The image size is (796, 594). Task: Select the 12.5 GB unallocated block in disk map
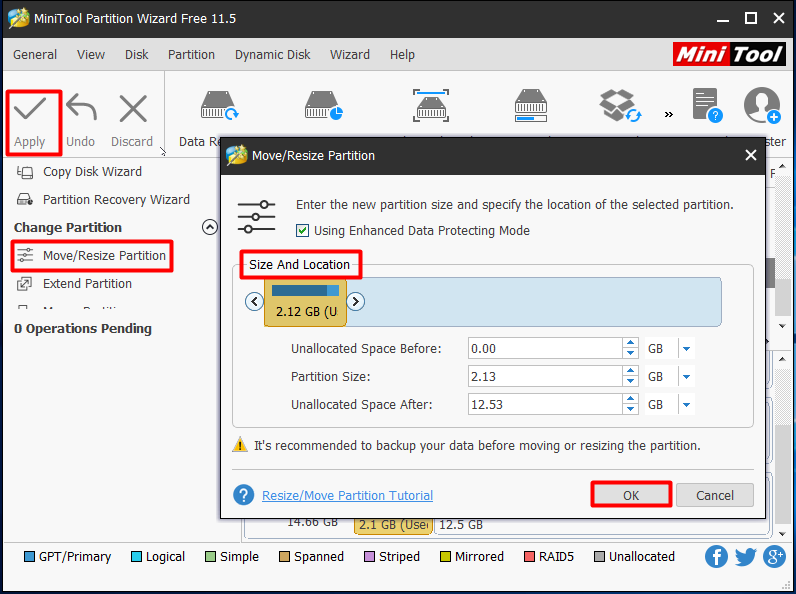602,525
